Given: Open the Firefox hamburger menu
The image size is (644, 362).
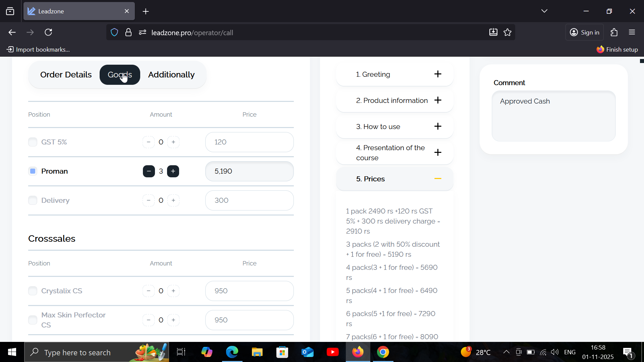Looking at the screenshot, I should 632,33.
